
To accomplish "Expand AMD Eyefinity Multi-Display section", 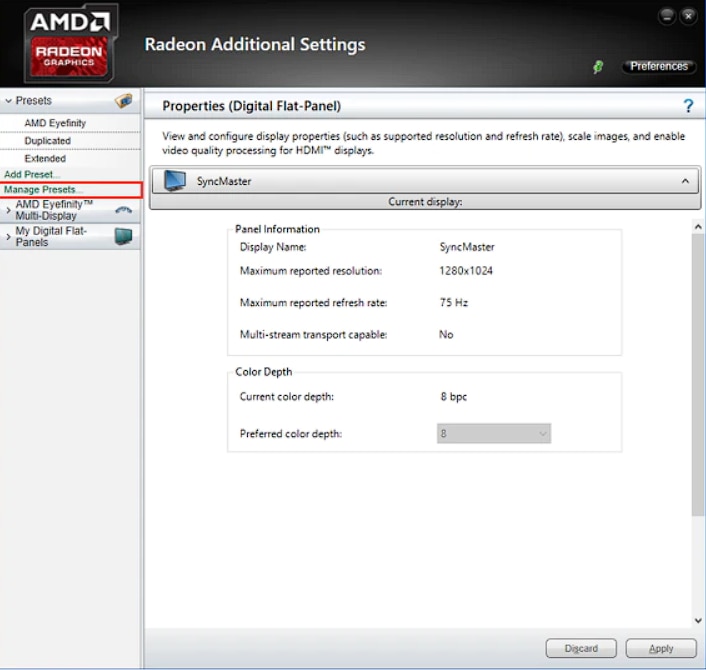I will (x=8, y=210).
